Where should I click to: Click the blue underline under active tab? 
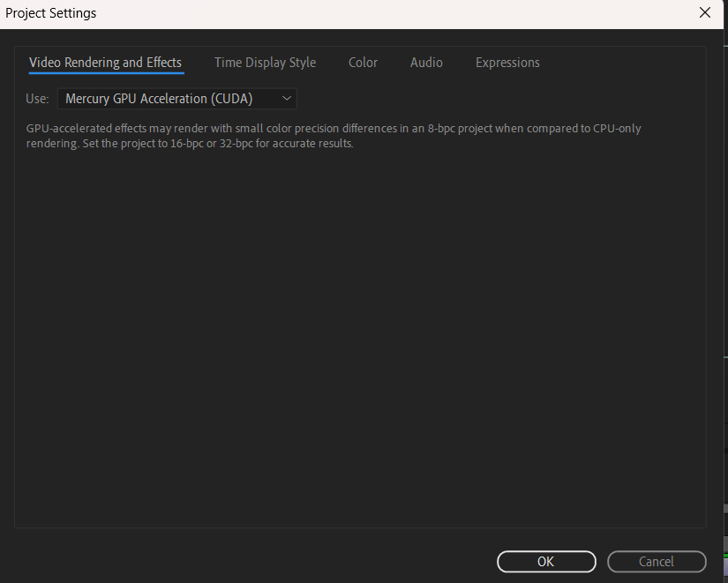[x=105, y=75]
